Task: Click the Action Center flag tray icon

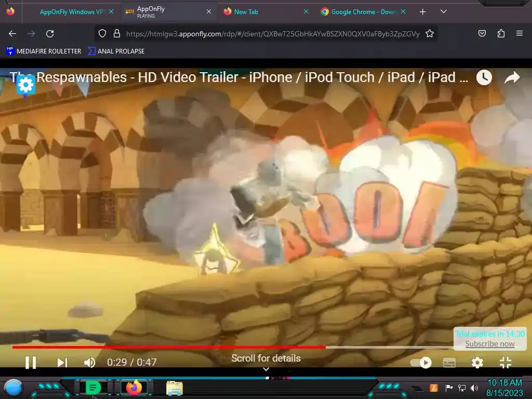Action: click(449, 388)
